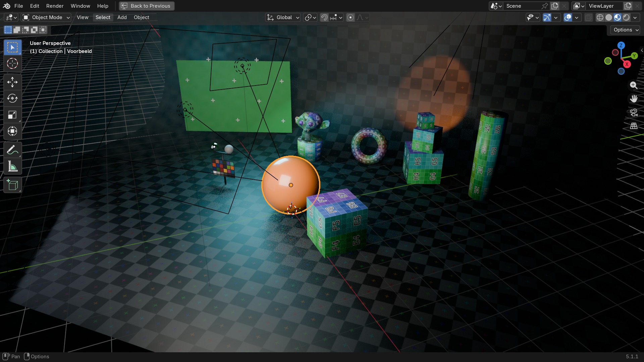Click the pan hand viewport control

pos(633,99)
